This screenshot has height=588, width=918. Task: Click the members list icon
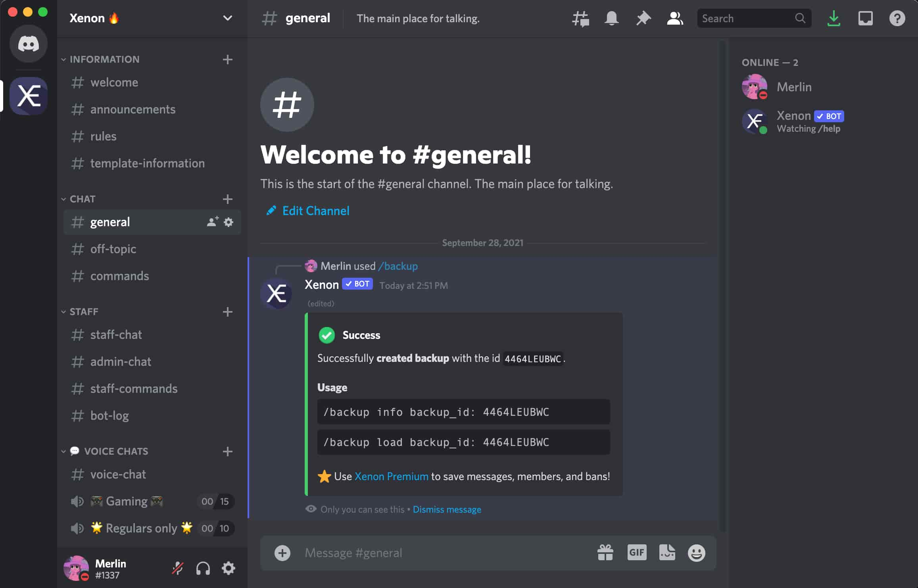coord(674,18)
